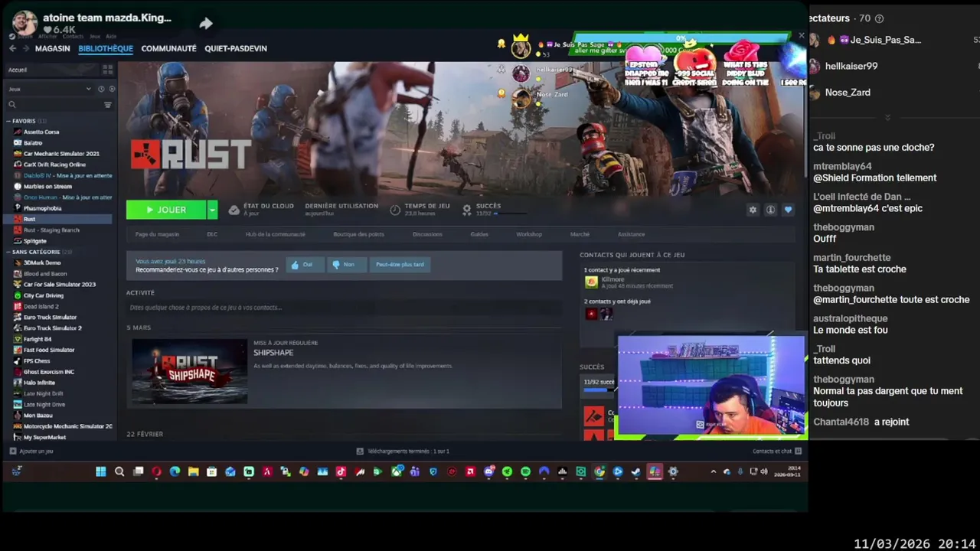
Task: Open the taskbar search icon
Action: click(119, 472)
